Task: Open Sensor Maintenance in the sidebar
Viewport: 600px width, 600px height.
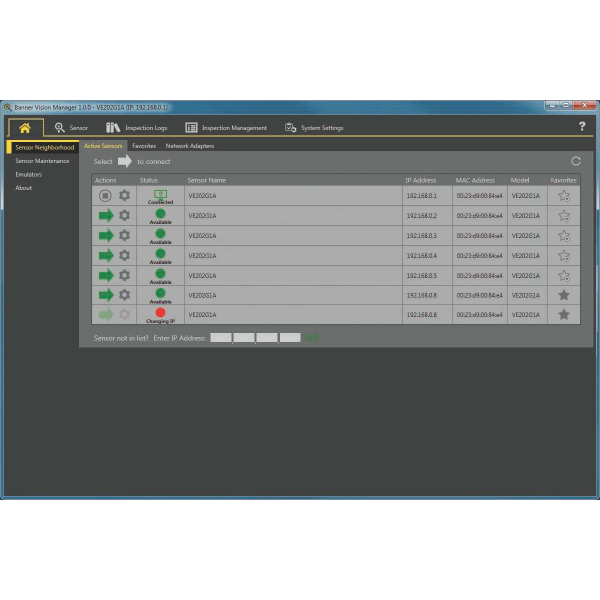Action: pos(42,161)
